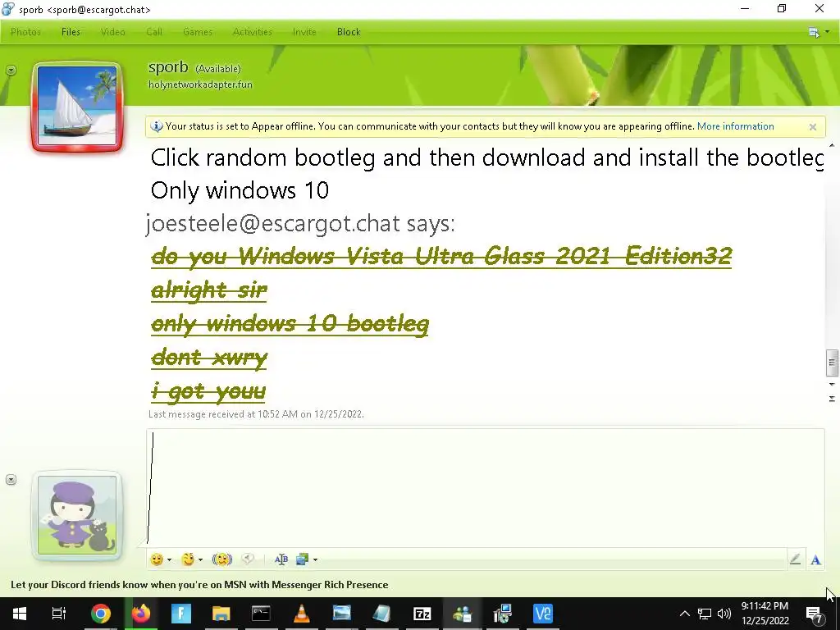Open the Photos menu item
This screenshot has height=630, width=840.
pyautogui.click(x=25, y=32)
